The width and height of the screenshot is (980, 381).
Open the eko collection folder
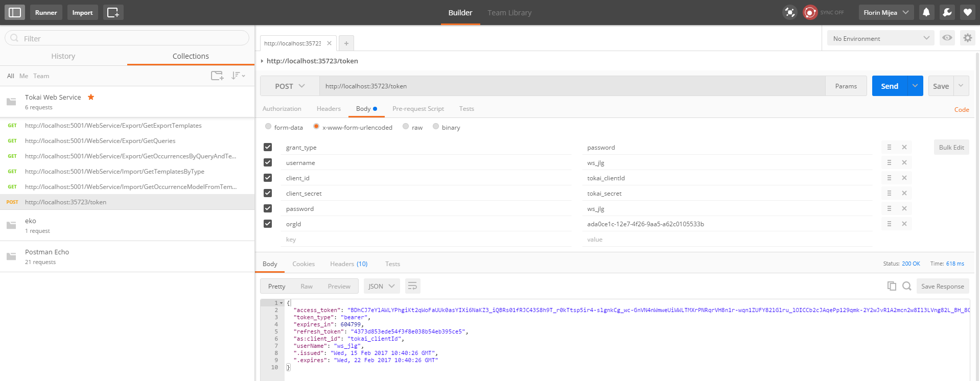[x=127, y=225]
